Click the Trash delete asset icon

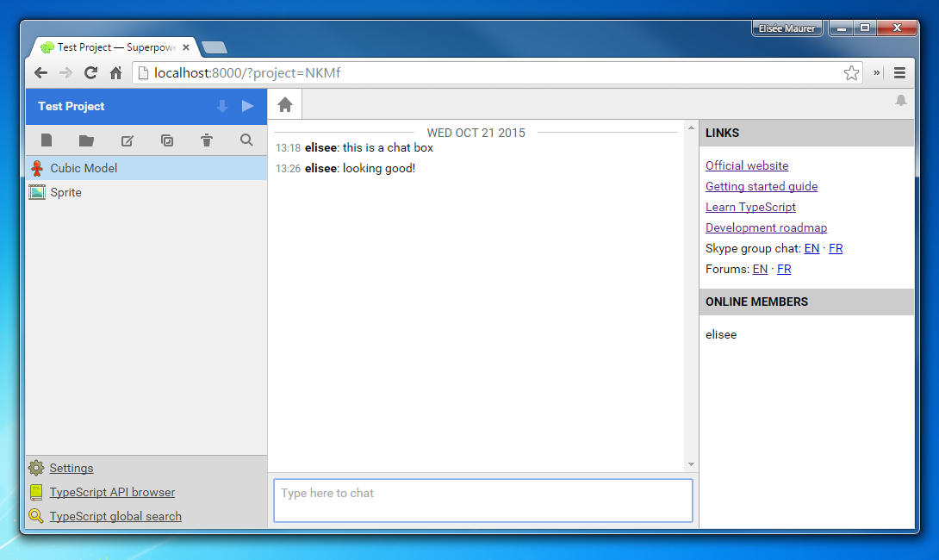(x=207, y=140)
